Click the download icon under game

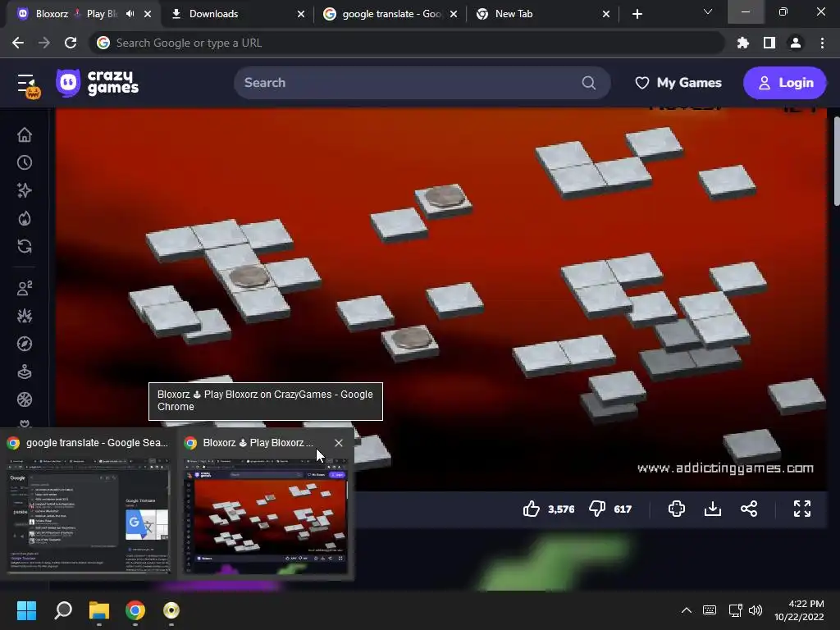[713, 509]
